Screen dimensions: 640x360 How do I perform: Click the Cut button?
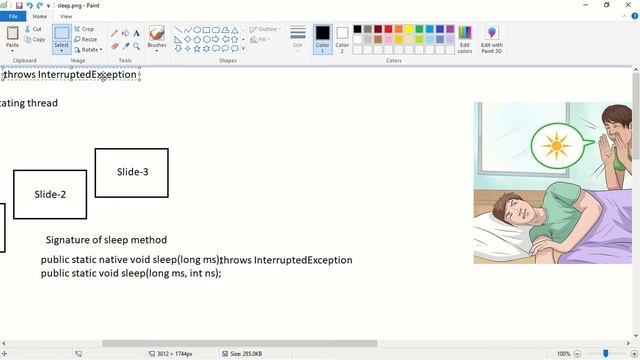pyautogui.click(x=33, y=29)
